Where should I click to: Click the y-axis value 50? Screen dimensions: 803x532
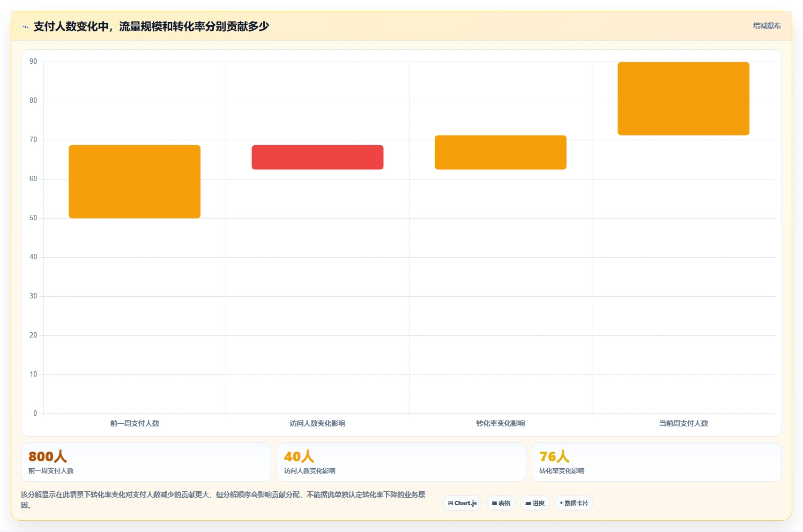pyautogui.click(x=33, y=218)
